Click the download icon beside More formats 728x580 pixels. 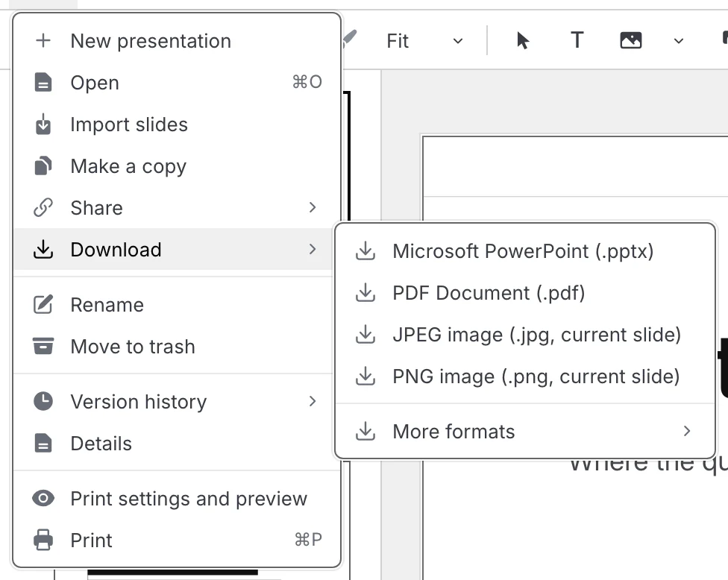click(x=365, y=431)
